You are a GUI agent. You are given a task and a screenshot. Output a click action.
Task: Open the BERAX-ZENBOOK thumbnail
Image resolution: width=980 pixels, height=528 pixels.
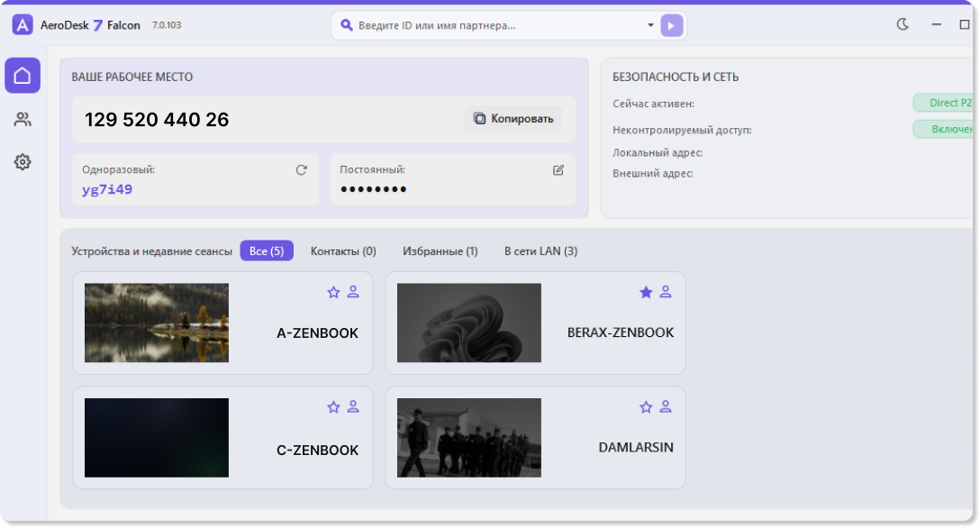click(x=469, y=323)
